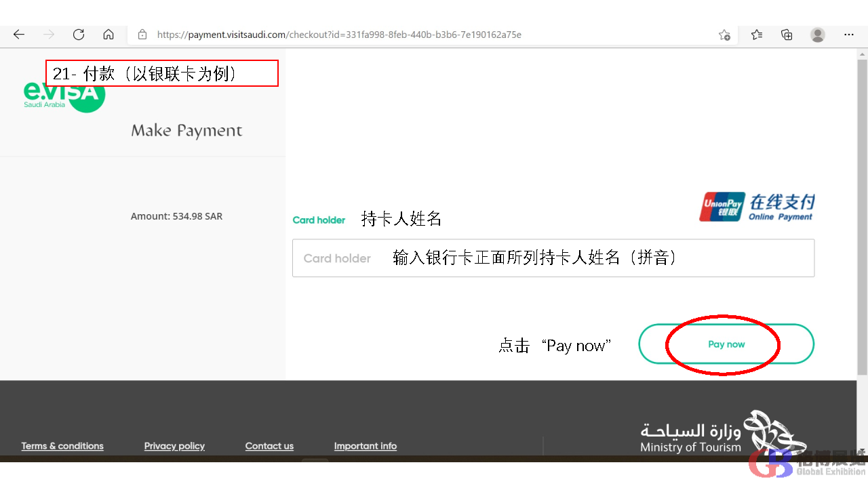This screenshot has height=488, width=868.
Task: Click the payment.visitsaudi.com address bar
Action: [x=339, y=35]
